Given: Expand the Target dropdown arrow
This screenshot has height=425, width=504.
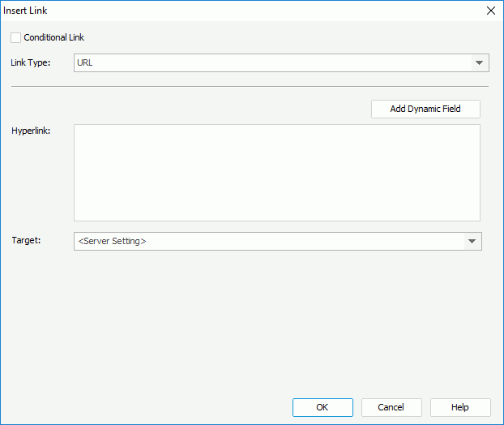Looking at the screenshot, I should click(x=472, y=242).
